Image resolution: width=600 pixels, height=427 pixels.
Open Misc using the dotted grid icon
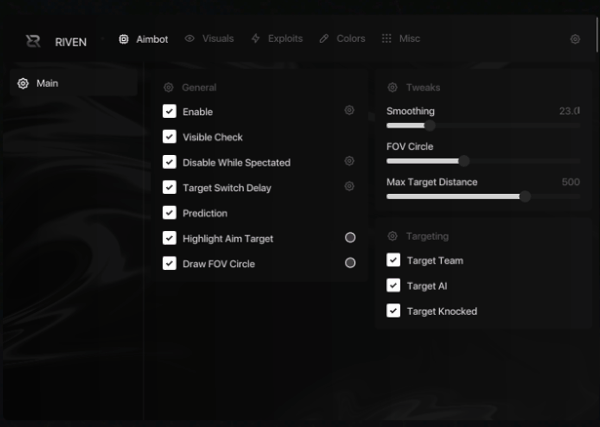[386, 39]
